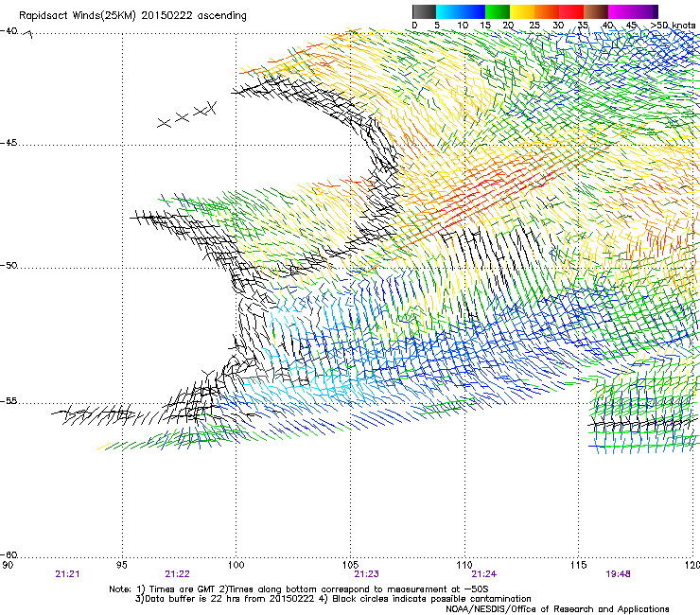The width and height of the screenshot is (700, 615).
Task: Click the latitude axis label -55
Action: (9, 401)
